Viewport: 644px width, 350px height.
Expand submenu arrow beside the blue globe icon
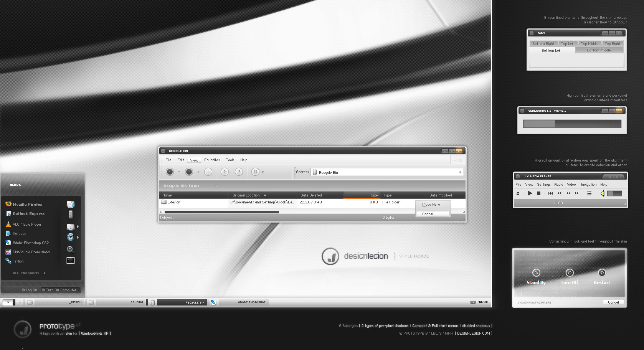click(x=78, y=238)
